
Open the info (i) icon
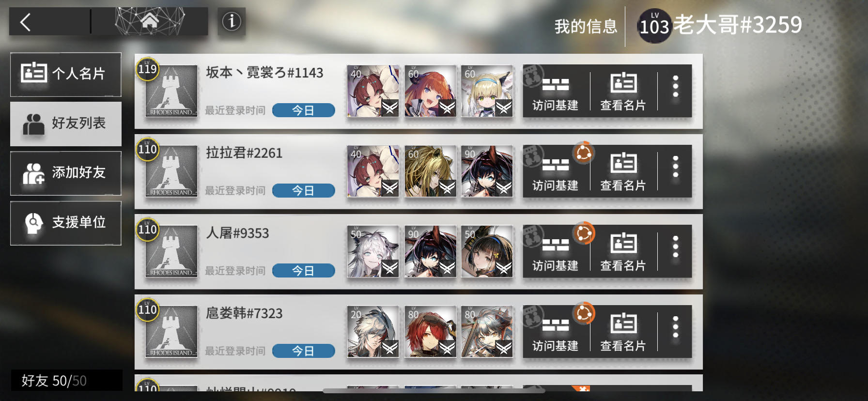[x=232, y=21]
